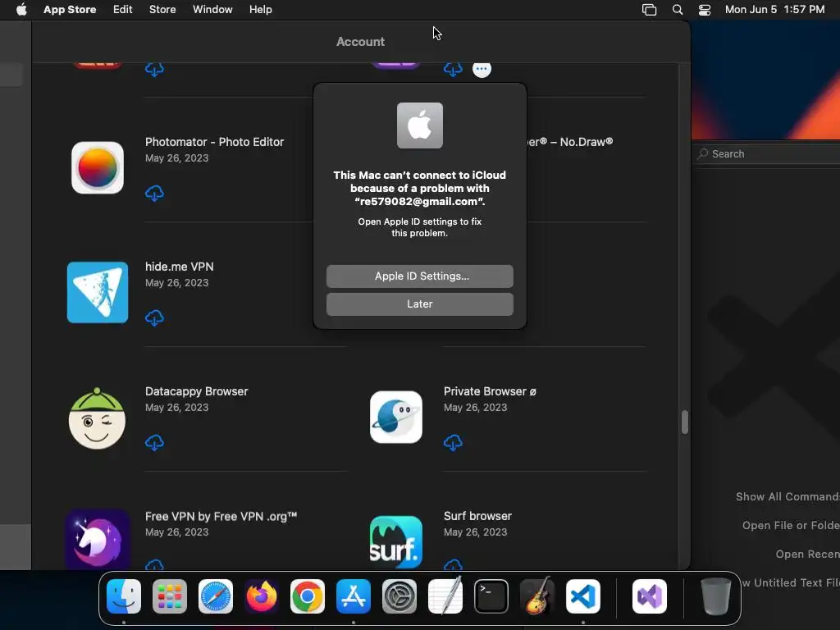Open the Store menu
Image resolution: width=840 pixels, height=630 pixels.
click(x=162, y=10)
